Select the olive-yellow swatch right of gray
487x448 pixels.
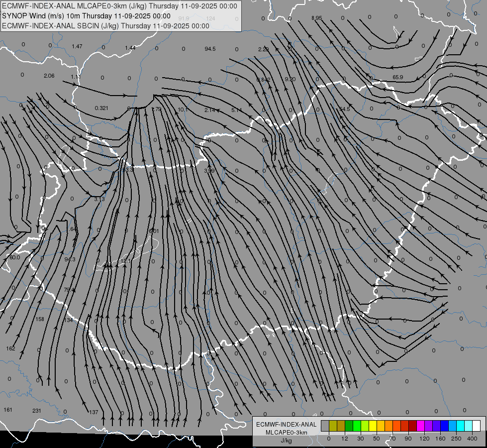[x=333, y=426]
